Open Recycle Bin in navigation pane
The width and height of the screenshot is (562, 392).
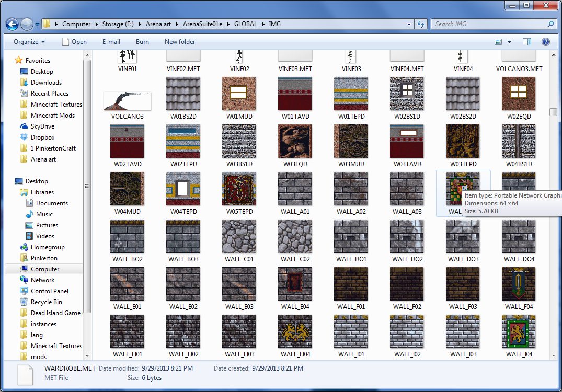pos(46,302)
